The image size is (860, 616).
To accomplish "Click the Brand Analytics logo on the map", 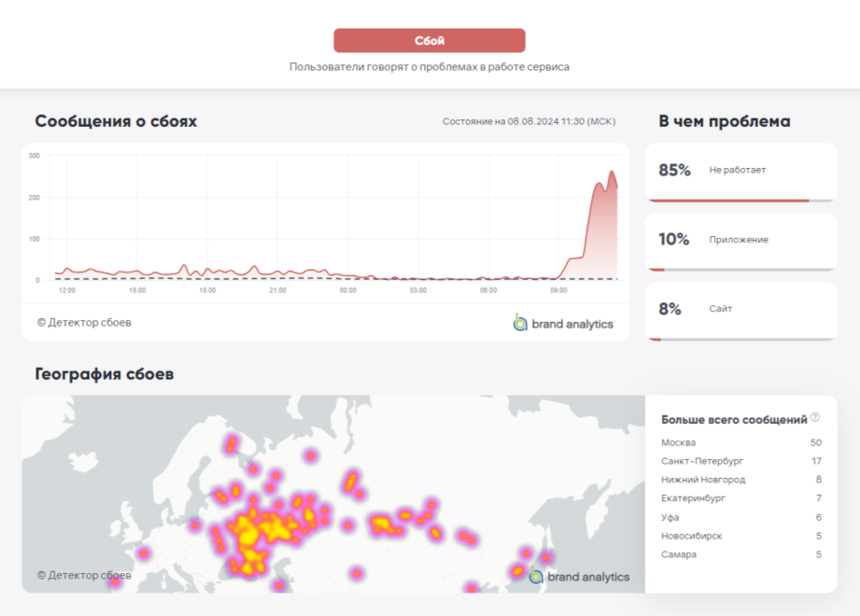I will click(x=579, y=576).
